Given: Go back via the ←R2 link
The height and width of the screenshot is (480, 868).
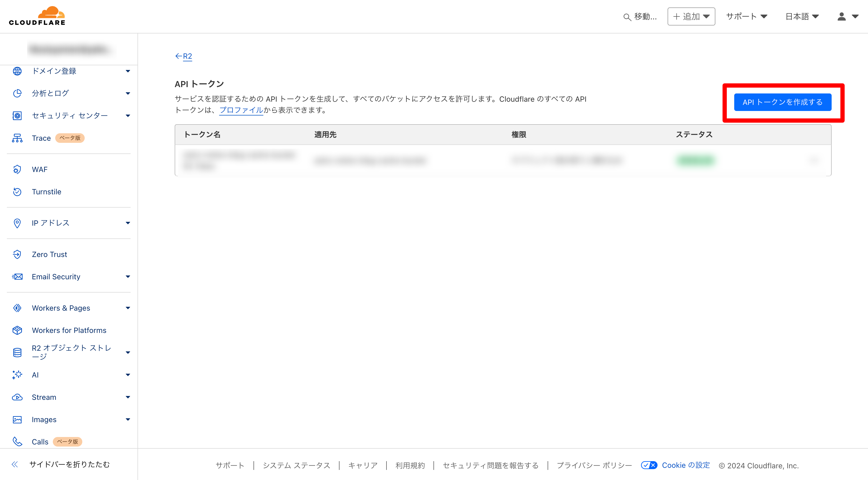Looking at the screenshot, I should 184,56.
